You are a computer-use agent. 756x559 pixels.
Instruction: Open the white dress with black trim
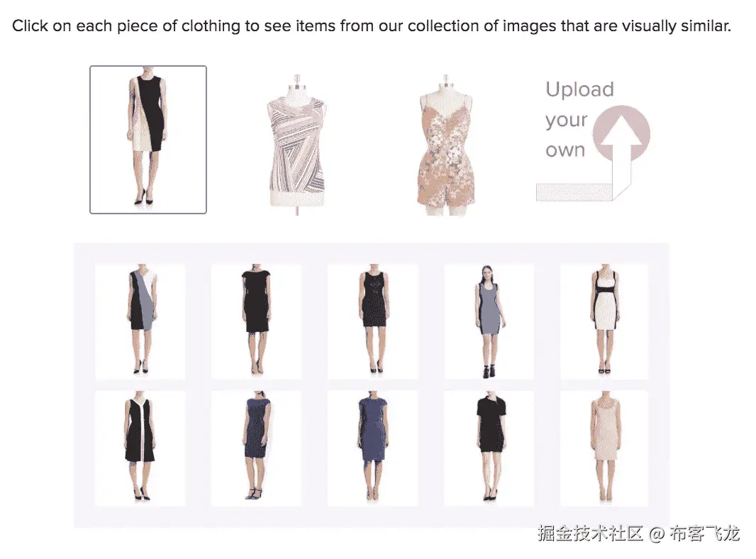(605, 321)
